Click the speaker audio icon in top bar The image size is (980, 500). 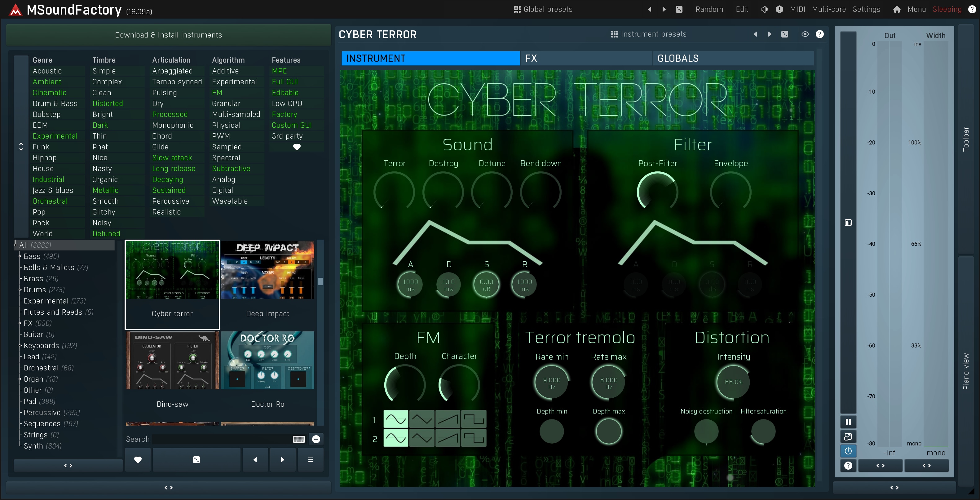point(764,9)
